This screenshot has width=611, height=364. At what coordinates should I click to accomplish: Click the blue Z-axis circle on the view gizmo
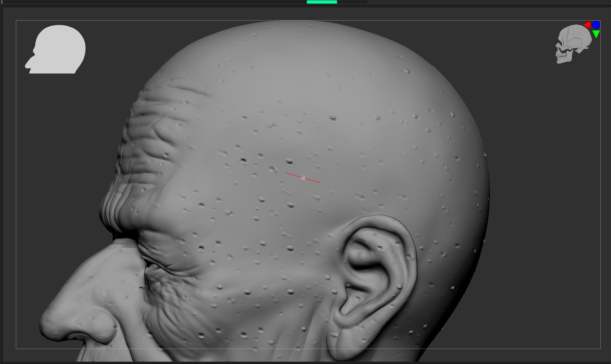(596, 25)
